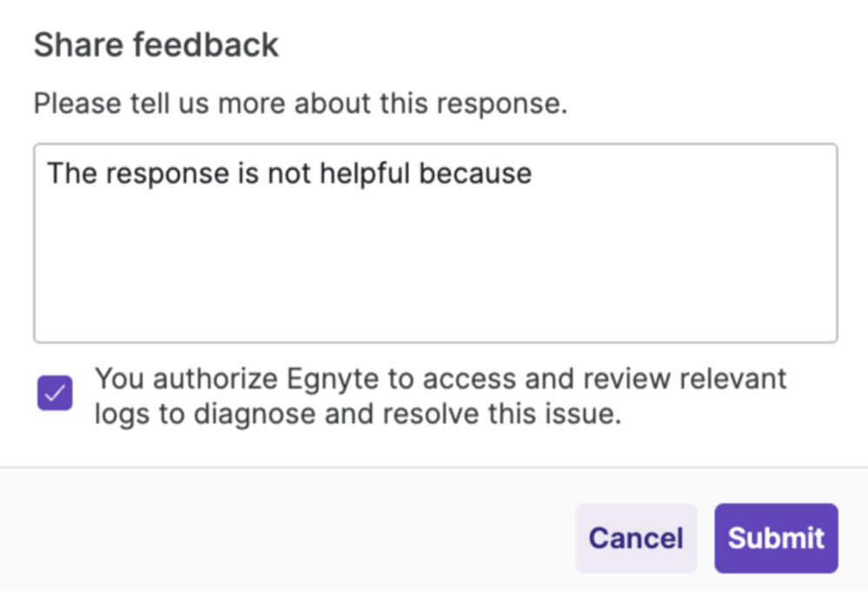Viewport: 868px width, 591px height.
Task: Cancel the feedback submission
Action: pos(635,538)
